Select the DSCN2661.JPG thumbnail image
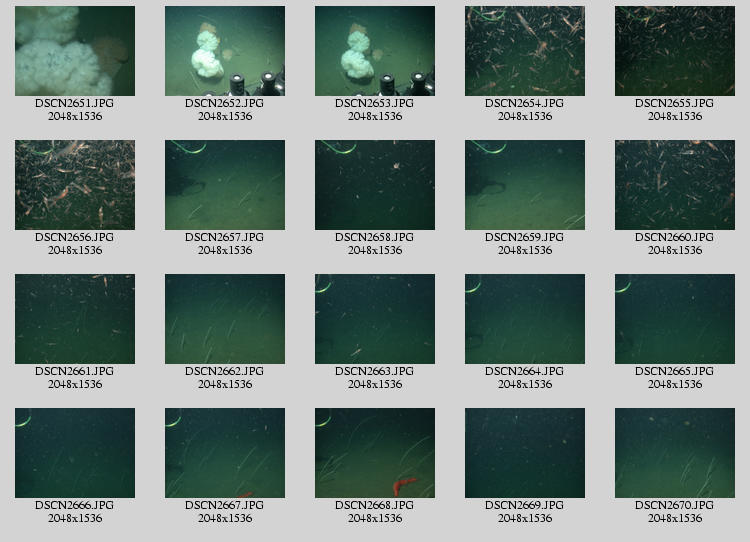Viewport: 750px width, 542px height. click(75, 319)
